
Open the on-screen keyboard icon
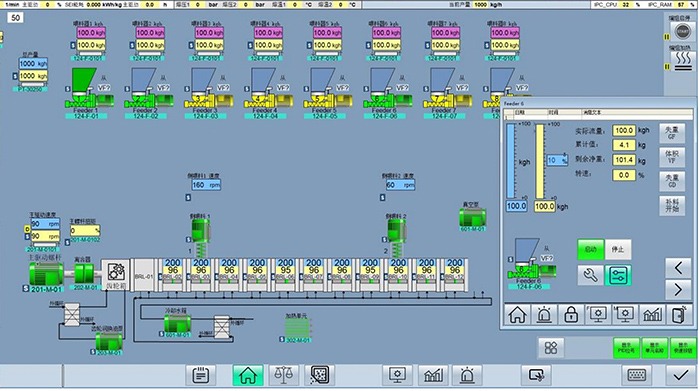click(636, 375)
